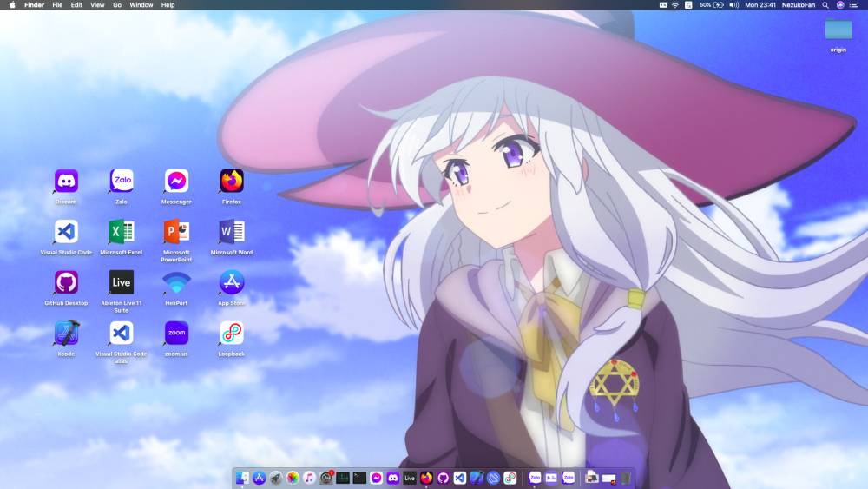Launch Launchpad rocket icon in the Dock
The image size is (868, 489).
tap(276, 478)
